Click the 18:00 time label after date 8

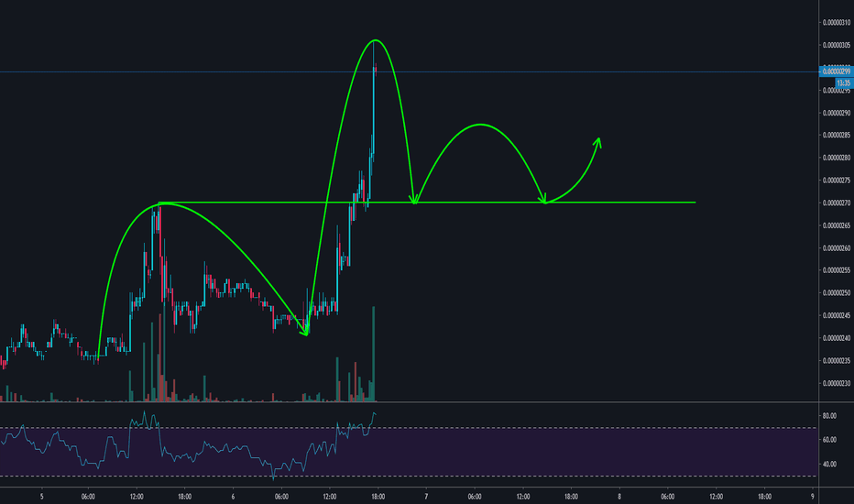point(765,497)
